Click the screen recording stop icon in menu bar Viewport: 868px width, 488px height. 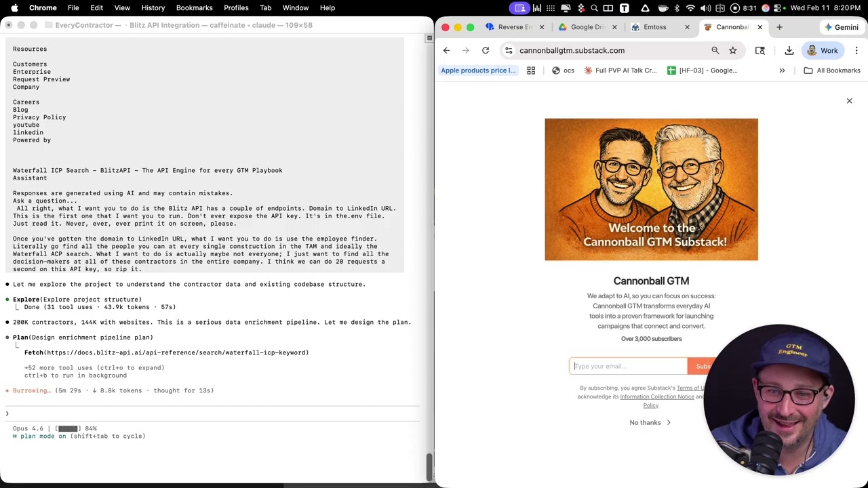734,8
